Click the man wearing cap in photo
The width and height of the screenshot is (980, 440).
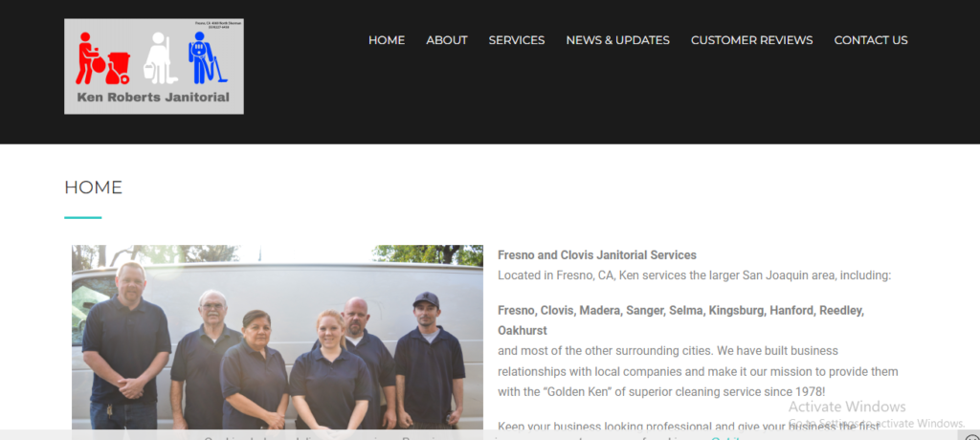pos(429,360)
